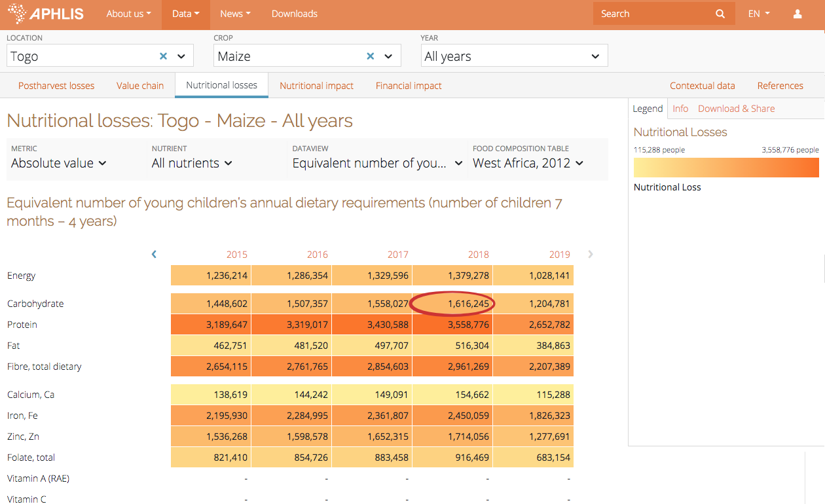Click the Calcium, Ca row label
Viewport: 825px width, 504px height.
pyautogui.click(x=31, y=395)
